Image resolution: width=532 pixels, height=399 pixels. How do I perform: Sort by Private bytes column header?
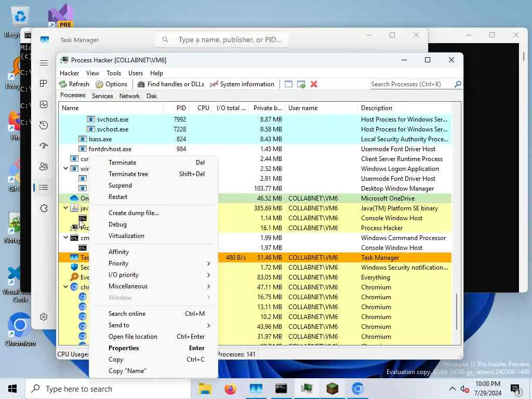coord(267,108)
